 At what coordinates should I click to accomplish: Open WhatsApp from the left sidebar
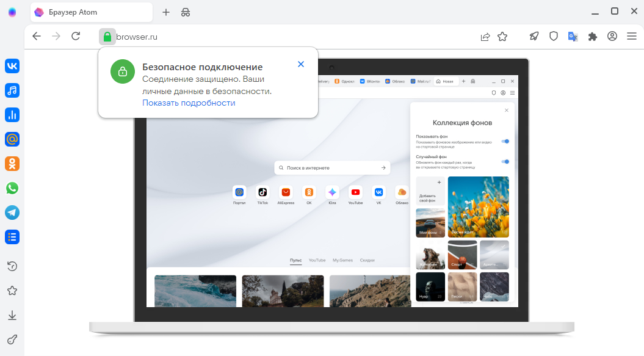pyautogui.click(x=12, y=188)
